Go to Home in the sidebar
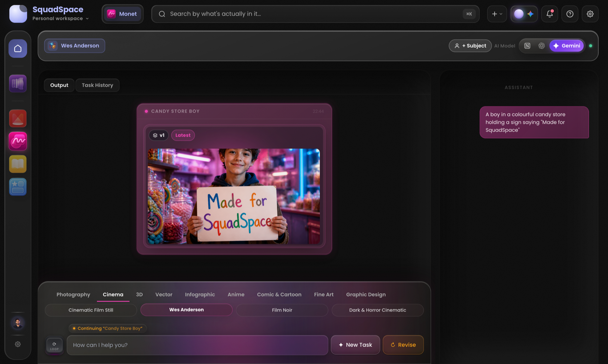 click(18, 49)
